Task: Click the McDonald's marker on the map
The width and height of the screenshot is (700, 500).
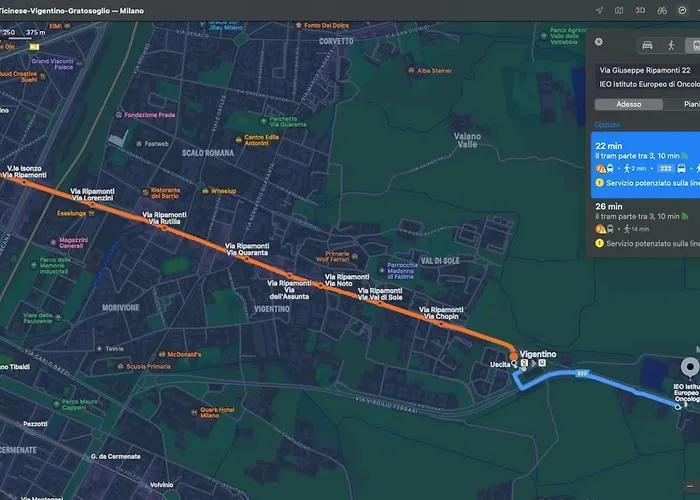Action: click(162, 354)
